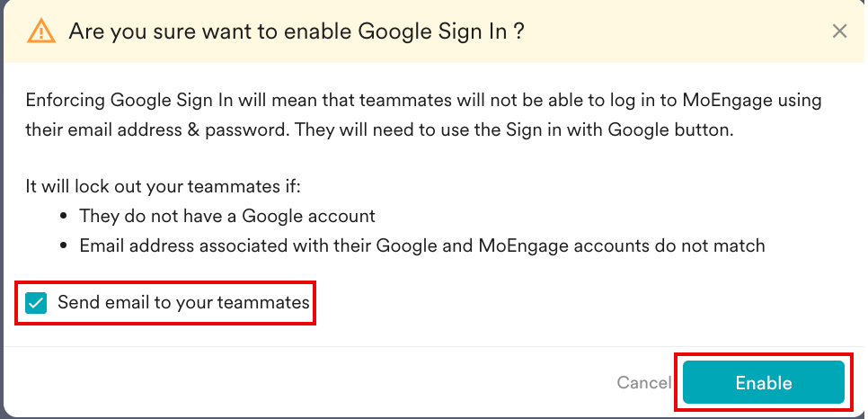Uncheck the Send email checkbox
Image resolution: width=868 pixels, height=419 pixels.
coord(37,303)
